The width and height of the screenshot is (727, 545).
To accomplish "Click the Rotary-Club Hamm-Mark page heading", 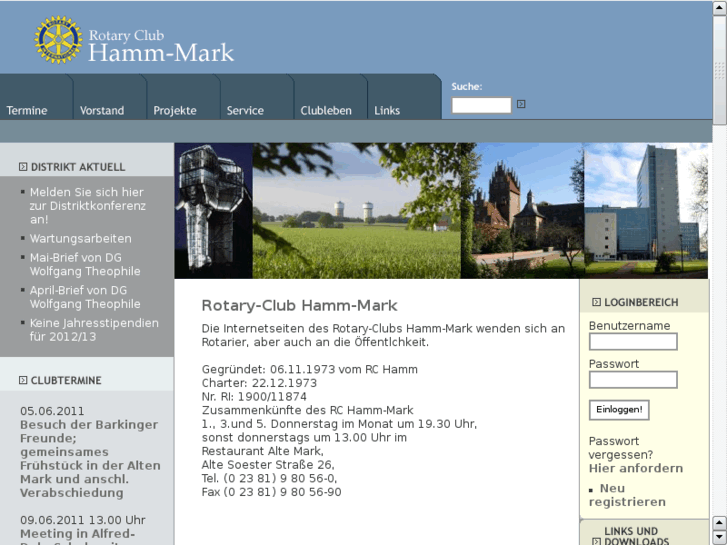I will point(300,306).
